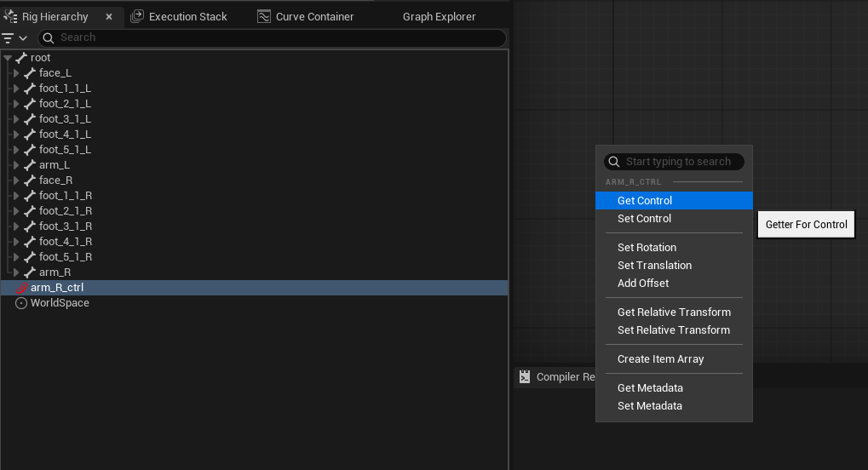Expand the foot_3_1_L bone node
868x470 pixels.
tap(16, 119)
